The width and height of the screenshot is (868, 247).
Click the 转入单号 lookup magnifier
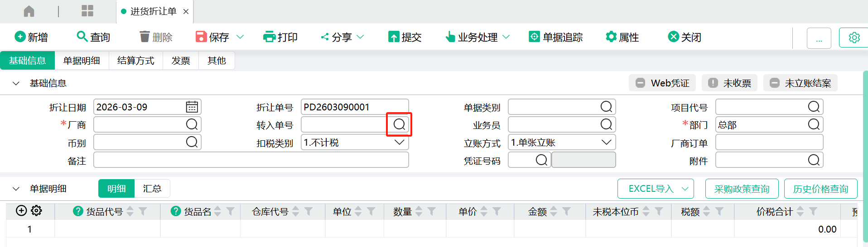point(399,124)
